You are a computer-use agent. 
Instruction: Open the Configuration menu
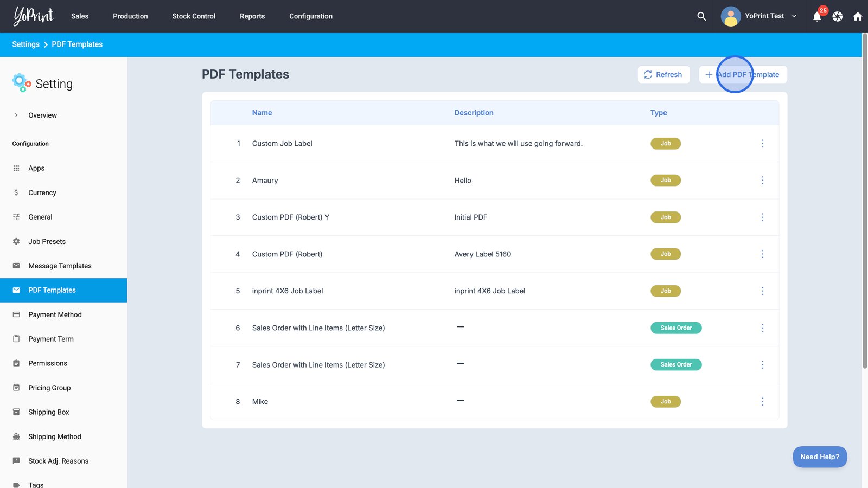pyautogui.click(x=311, y=16)
